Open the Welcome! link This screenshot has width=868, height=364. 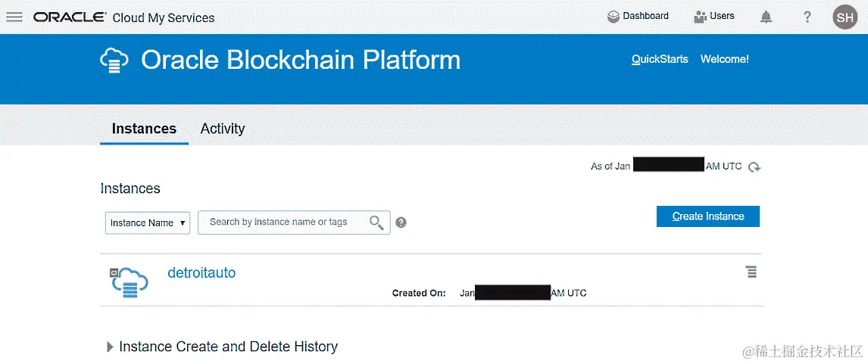[x=724, y=59]
